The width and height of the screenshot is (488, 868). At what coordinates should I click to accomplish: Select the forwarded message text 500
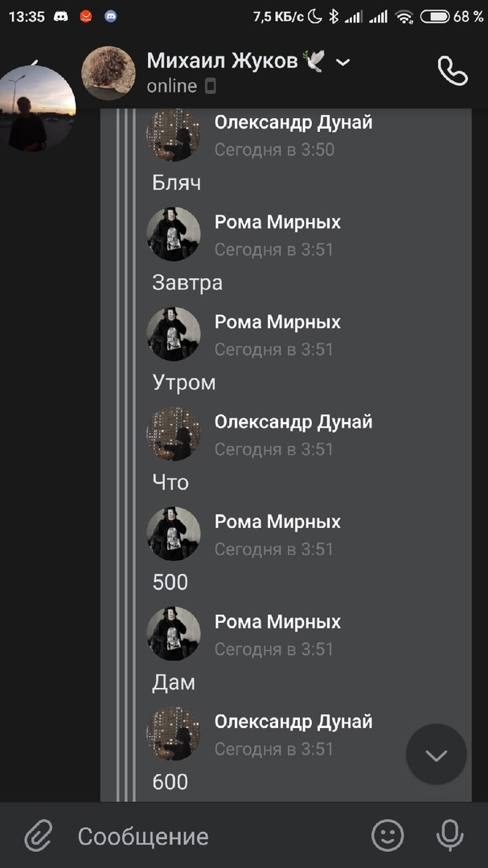click(170, 582)
